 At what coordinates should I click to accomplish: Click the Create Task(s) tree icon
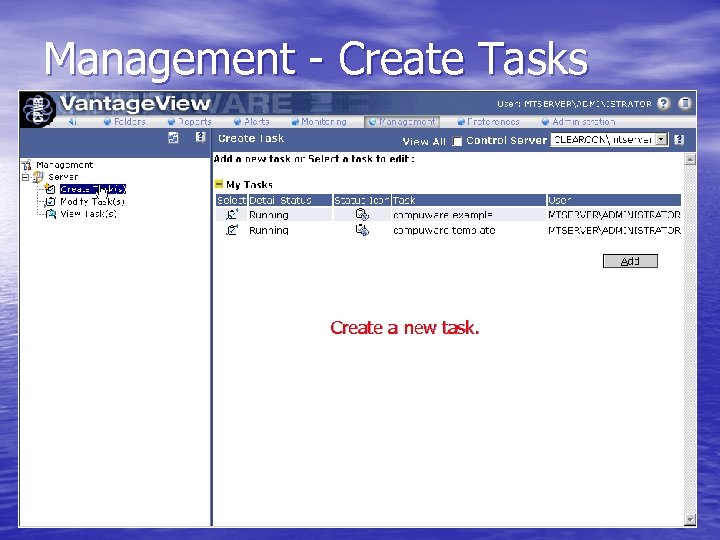[50, 189]
